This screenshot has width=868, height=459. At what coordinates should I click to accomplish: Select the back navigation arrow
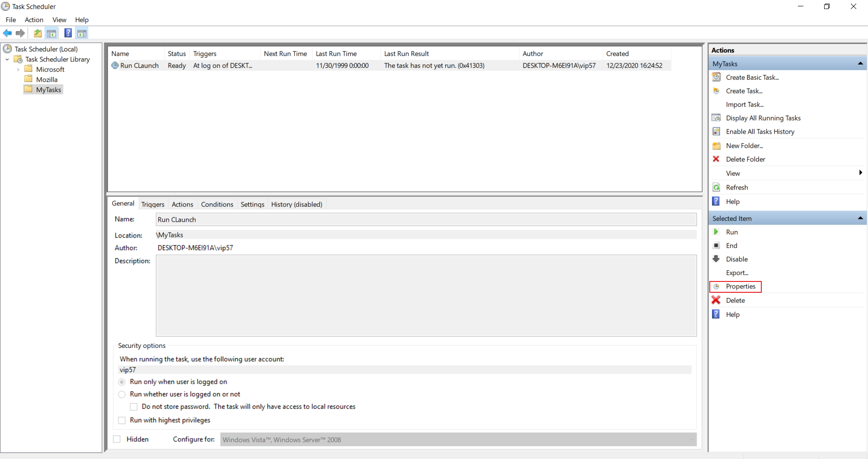tap(7, 33)
